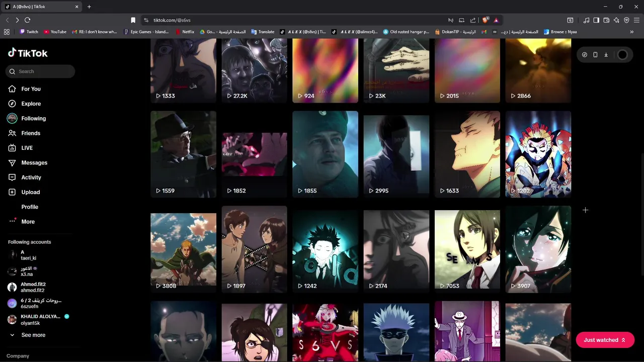The height and width of the screenshot is (362, 644).
Task: Click the download icon in floating pill
Action: pyautogui.click(x=606, y=55)
